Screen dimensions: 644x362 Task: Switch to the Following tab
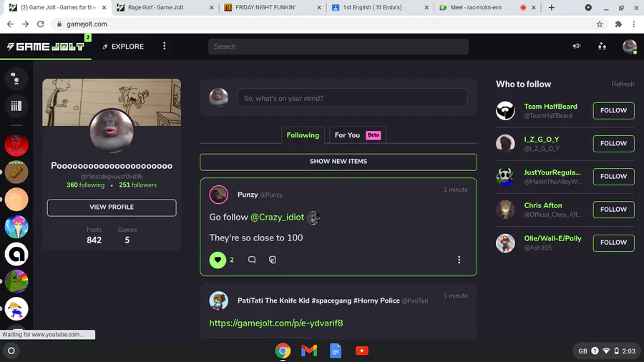click(x=303, y=135)
